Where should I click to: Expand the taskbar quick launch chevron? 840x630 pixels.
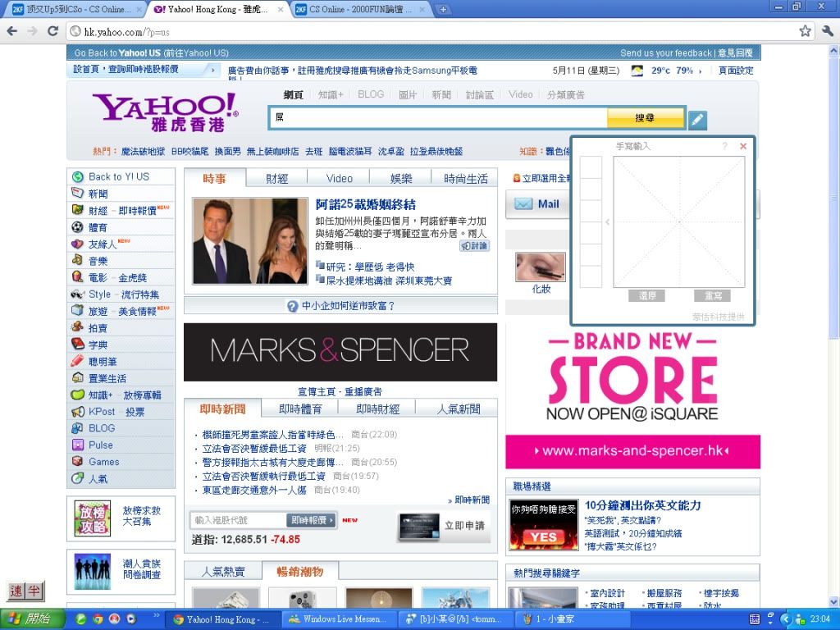click(x=157, y=615)
